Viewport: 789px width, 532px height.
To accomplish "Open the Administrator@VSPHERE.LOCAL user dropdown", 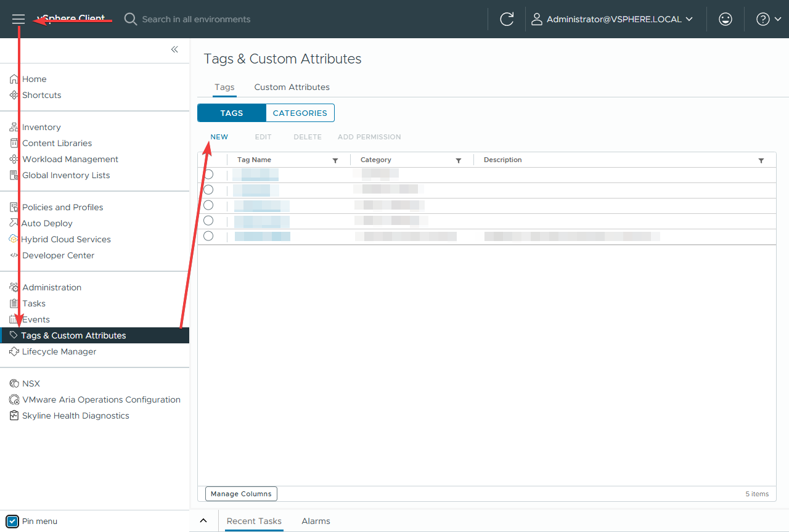I will coord(613,19).
